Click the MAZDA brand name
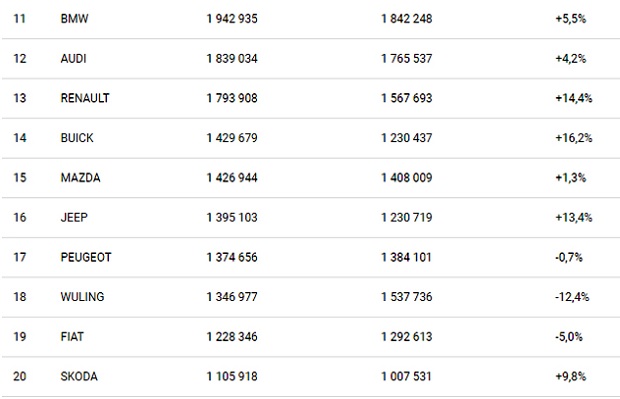 (80, 178)
